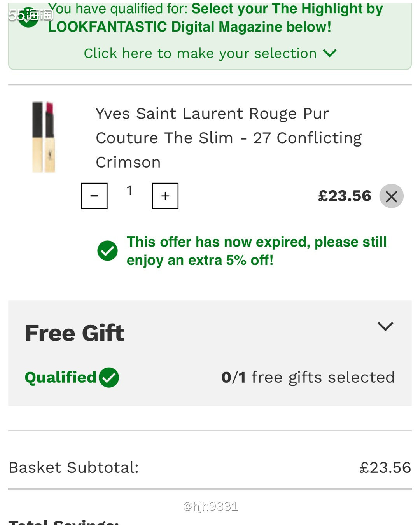Click the Basket Subtotal label
Viewport: 420px width, 525px height.
(x=74, y=467)
